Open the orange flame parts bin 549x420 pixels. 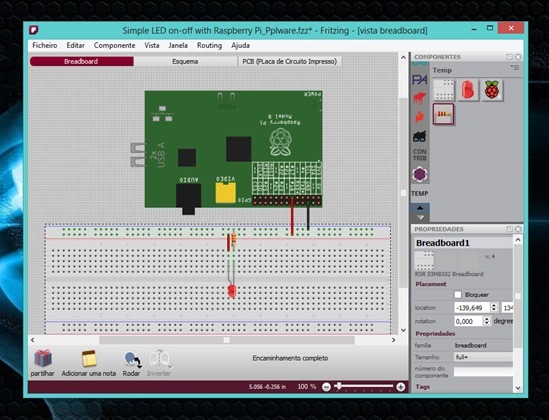tap(419, 117)
